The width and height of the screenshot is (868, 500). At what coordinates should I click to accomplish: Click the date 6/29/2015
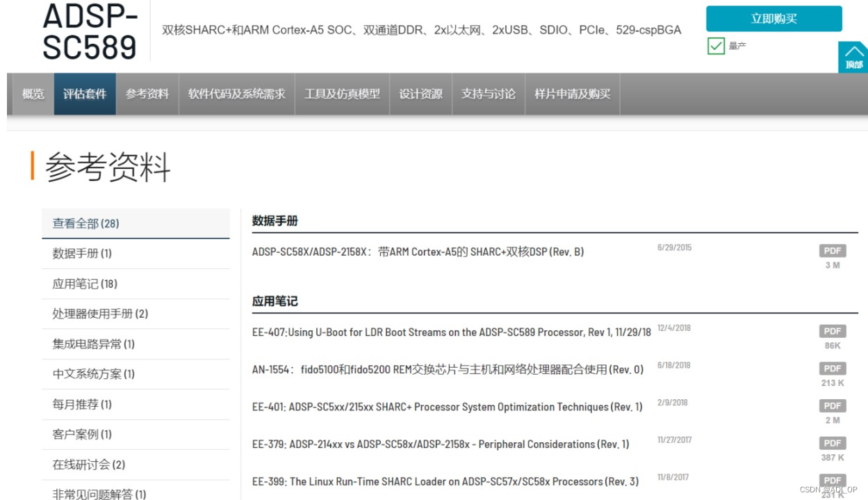[674, 248]
